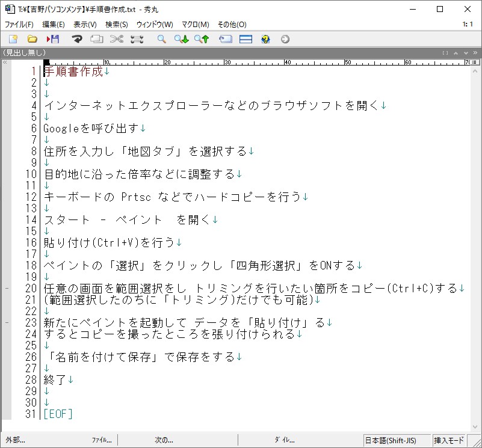Screen dimensions: 482x448
Task: Click the line starting with 'インターネットエクスプローラー'
Action: 211,105
